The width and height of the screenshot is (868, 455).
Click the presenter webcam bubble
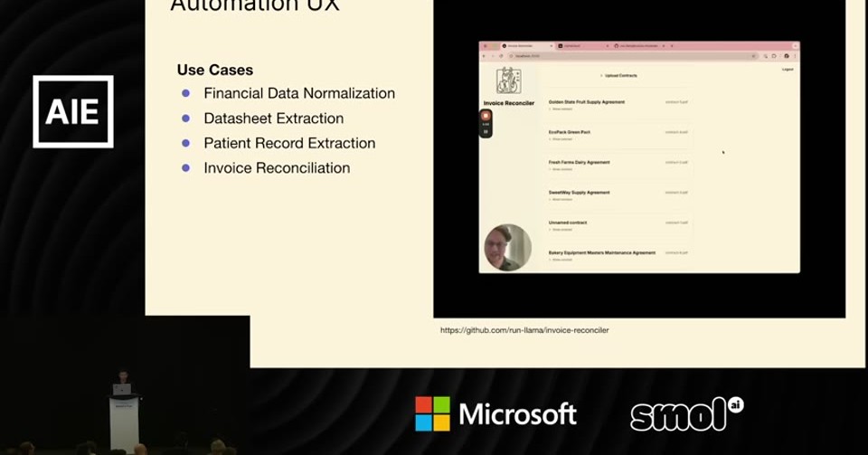507,248
